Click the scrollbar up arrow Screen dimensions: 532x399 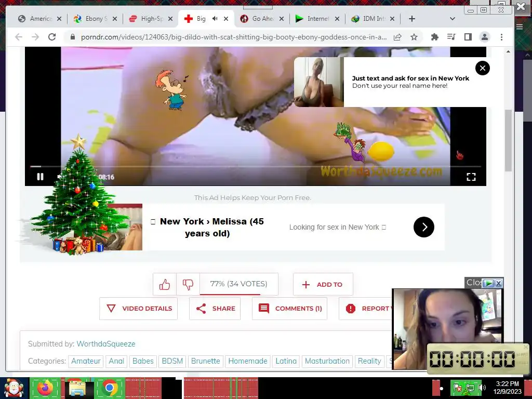(508, 51)
